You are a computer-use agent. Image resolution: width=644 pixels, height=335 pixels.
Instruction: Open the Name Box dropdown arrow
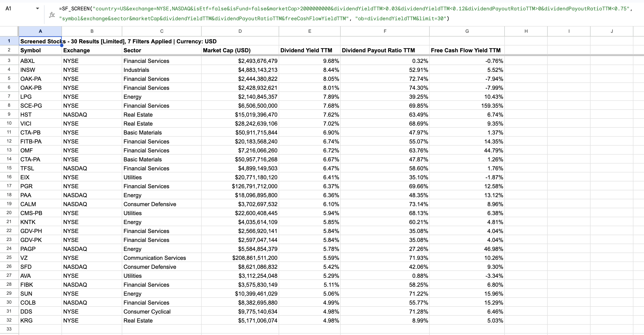37,8
